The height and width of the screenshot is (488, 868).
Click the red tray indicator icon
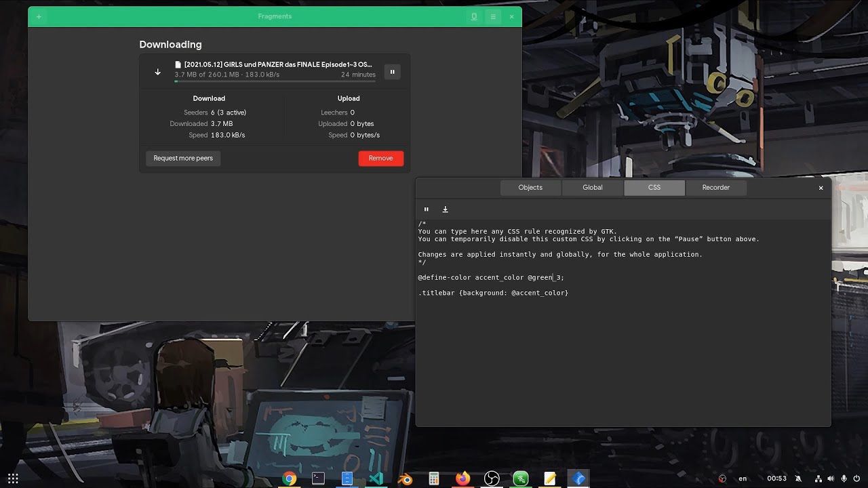tap(722, 479)
